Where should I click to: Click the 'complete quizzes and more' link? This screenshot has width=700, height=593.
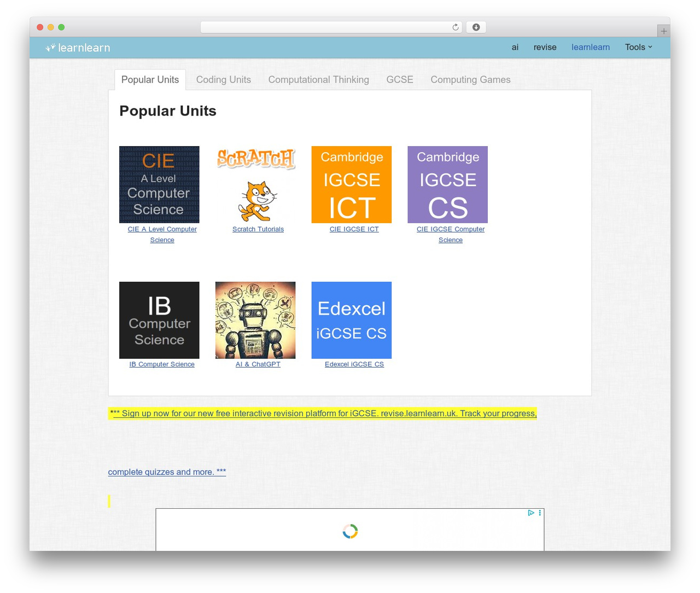click(167, 472)
